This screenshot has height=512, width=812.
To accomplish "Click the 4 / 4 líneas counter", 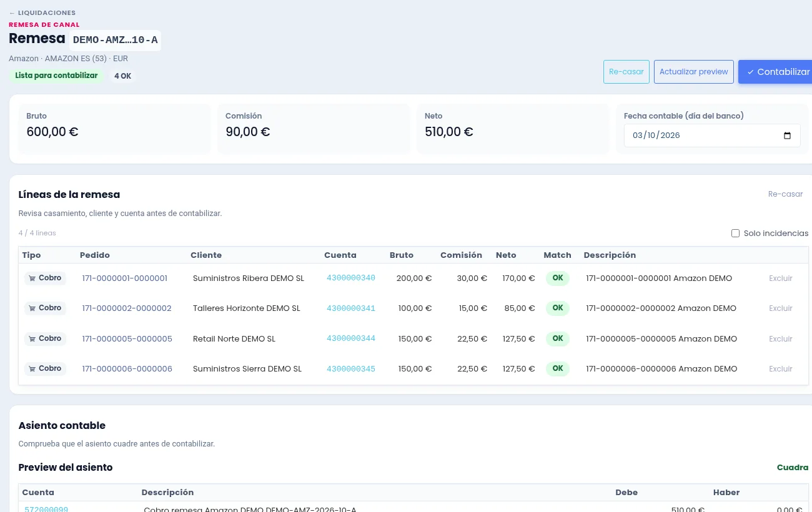I will pos(37,234).
